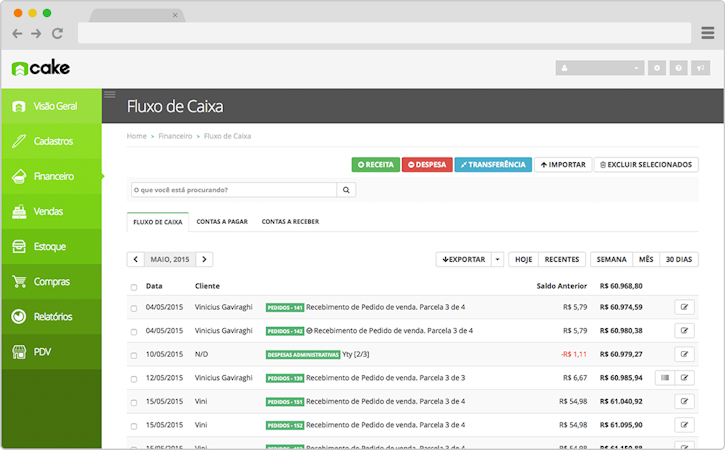Open Estoque in sidebar
Viewport: 725px width, 450px height.
click(x=51, y=247)
